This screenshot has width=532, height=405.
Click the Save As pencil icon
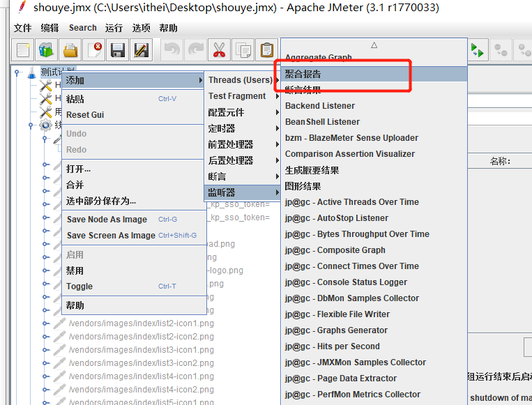click(x=141, y=50)
